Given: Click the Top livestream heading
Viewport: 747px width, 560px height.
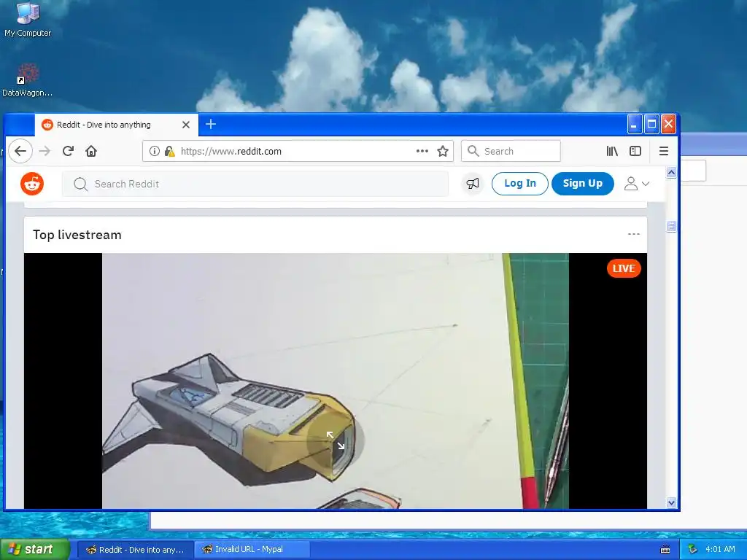Looking at the screenshot, I should [x=77, y=235].
